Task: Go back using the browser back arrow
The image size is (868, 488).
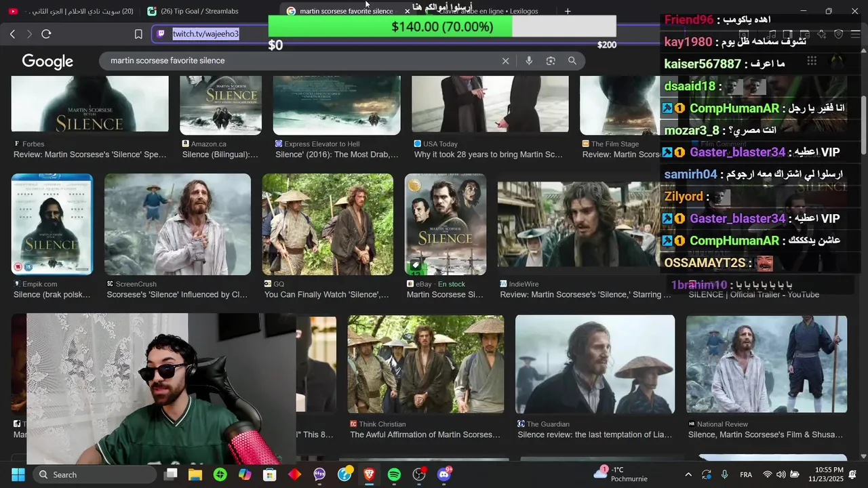Action: (x=12, y=34)
